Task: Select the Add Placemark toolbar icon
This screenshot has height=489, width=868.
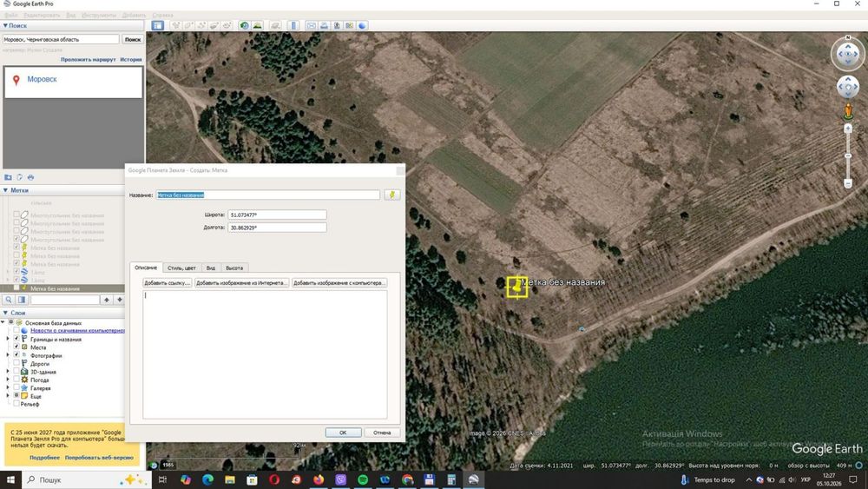Action: pos(176,25)
